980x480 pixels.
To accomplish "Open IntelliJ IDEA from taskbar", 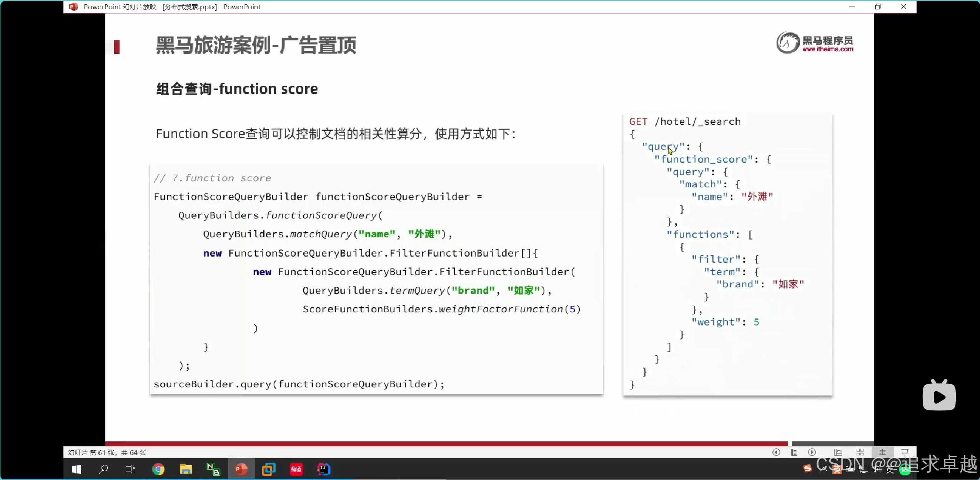I will (x=324, y=469).
